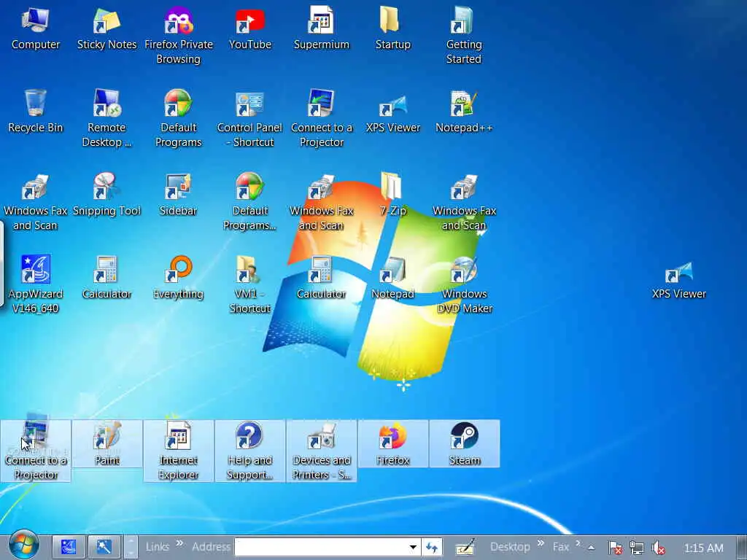Screen dimensions: 747x560
Task: Select the Calculator icon beside Everything
Action: pos(107,278)
